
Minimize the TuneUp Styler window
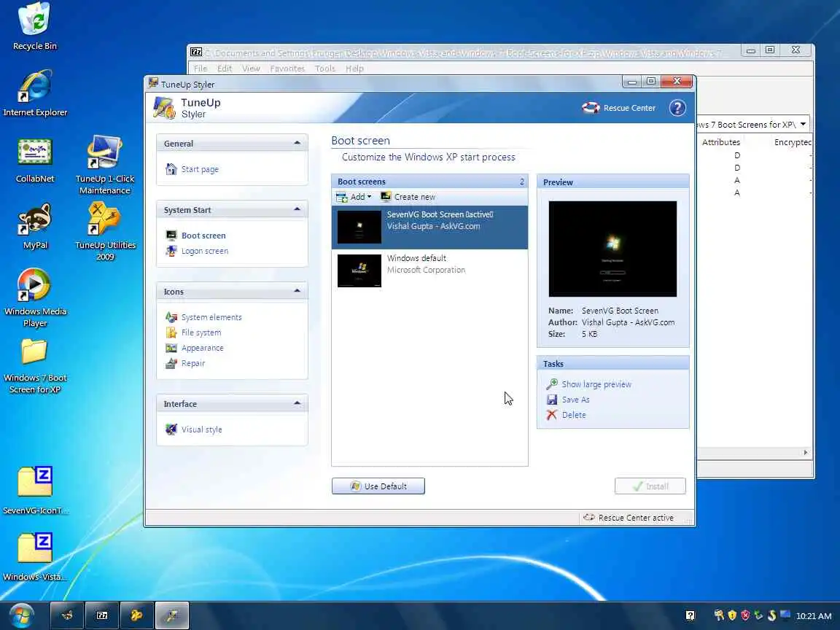click(x=632, y=82)
